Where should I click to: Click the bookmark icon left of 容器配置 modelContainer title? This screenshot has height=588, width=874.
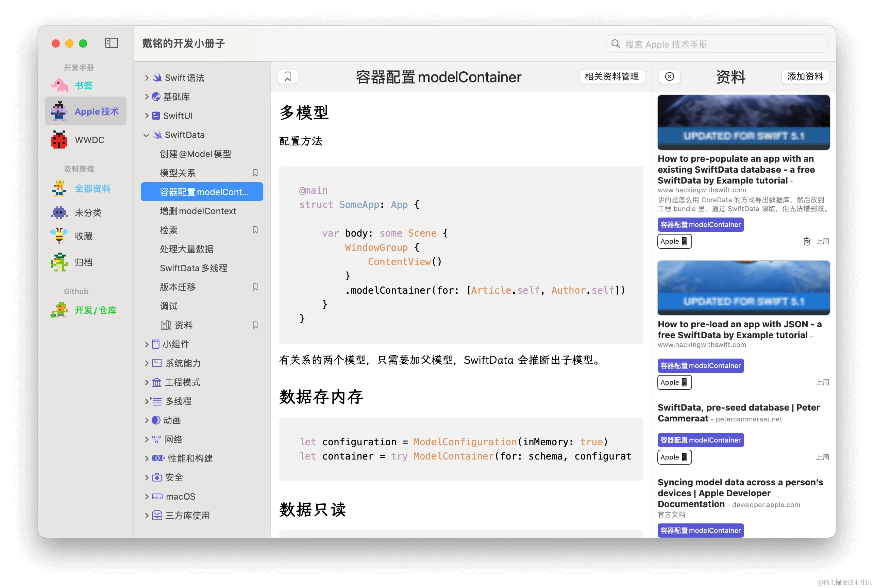click(x=287, y=76)
